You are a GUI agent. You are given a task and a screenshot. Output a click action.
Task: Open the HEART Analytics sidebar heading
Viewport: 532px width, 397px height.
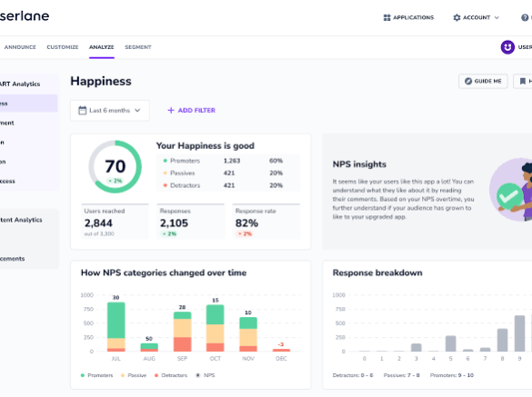coord(20,84)
